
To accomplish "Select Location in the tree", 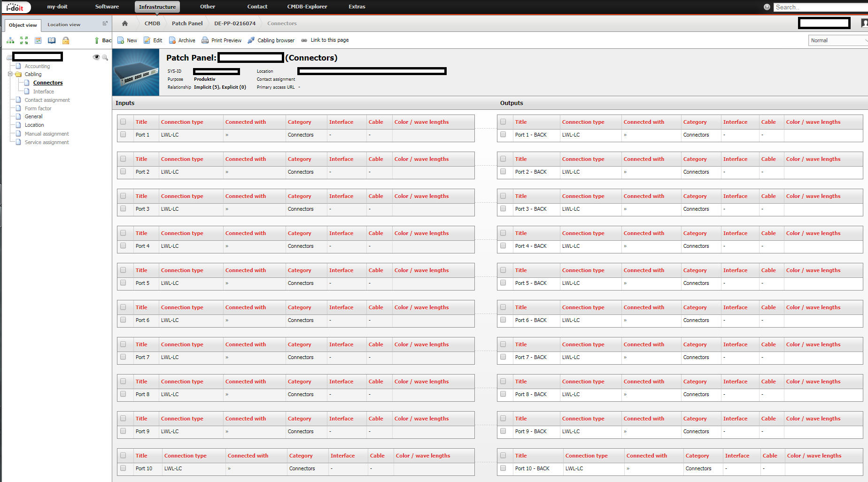I will [34, 125].
